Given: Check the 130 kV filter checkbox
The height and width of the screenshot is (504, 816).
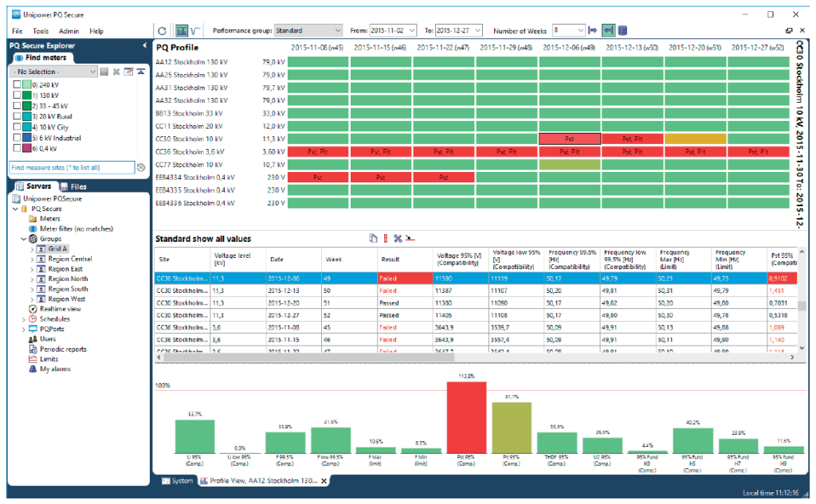Looking at the screenshot, I should pos(18,95).
